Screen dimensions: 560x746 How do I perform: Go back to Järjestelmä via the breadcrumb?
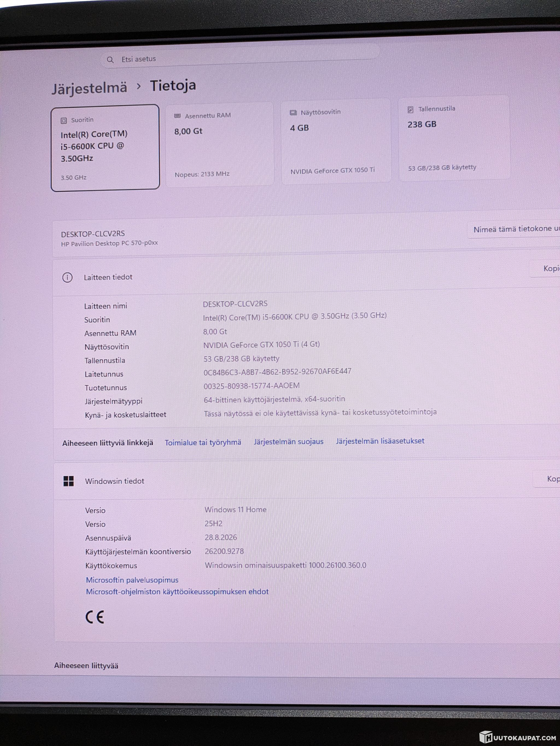coord(89,88)
